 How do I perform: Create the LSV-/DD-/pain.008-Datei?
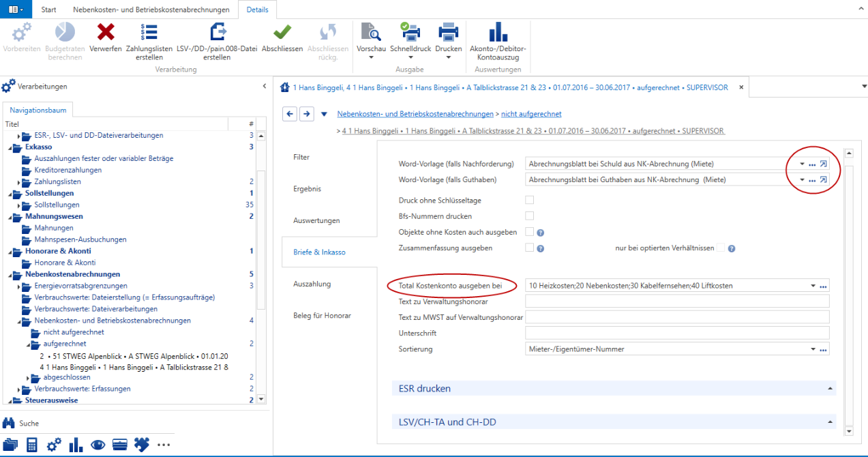(x=217, y=41)
